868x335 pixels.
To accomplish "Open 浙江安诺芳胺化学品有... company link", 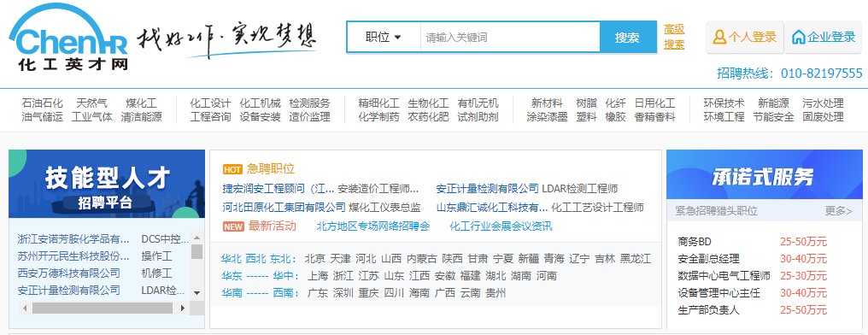I will pos(73,239).
